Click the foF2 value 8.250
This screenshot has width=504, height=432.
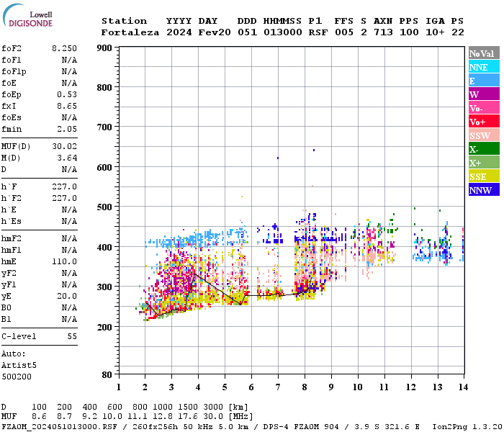click(x=64, y=48)
